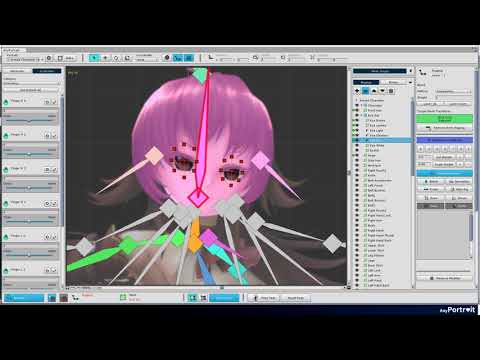Open the Category dropdown in Controller panel
This screenshot has width=480, height=360.
pos(31,84)
